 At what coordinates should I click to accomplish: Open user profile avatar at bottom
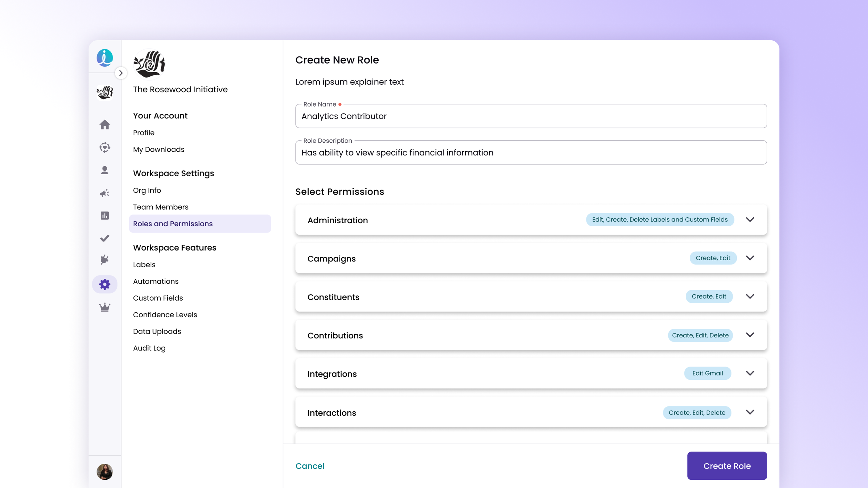tap(105, 472)
